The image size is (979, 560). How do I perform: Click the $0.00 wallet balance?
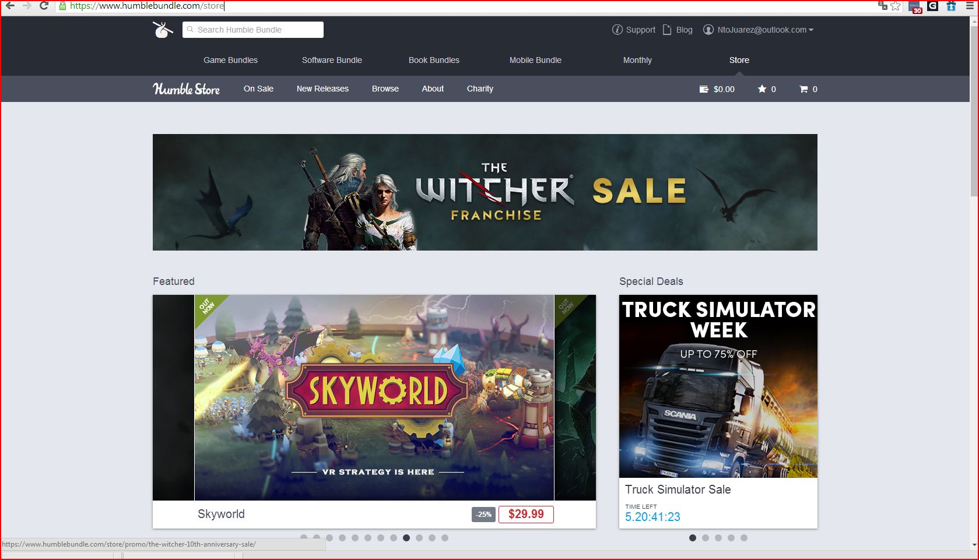click(724, 89)
